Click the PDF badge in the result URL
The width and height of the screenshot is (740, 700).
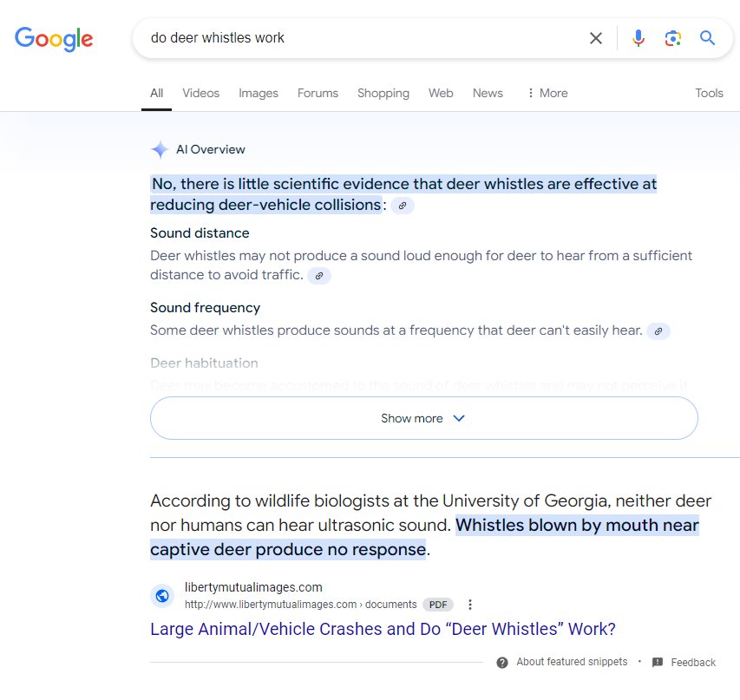[x=438, y=605]
